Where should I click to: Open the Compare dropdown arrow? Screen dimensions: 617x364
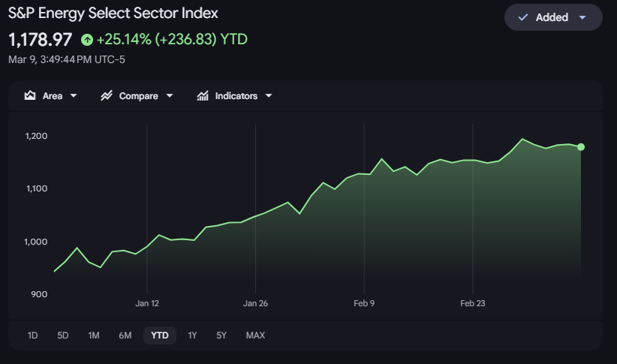170,96
